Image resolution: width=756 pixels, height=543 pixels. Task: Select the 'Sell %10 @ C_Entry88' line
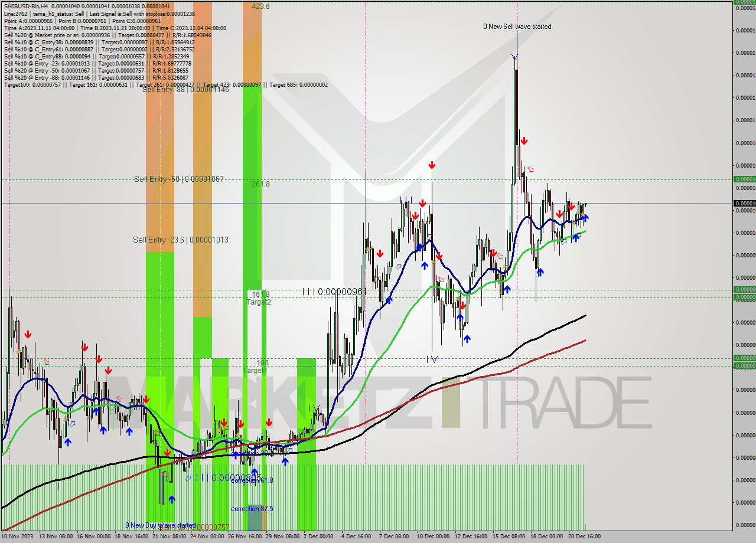96,56
